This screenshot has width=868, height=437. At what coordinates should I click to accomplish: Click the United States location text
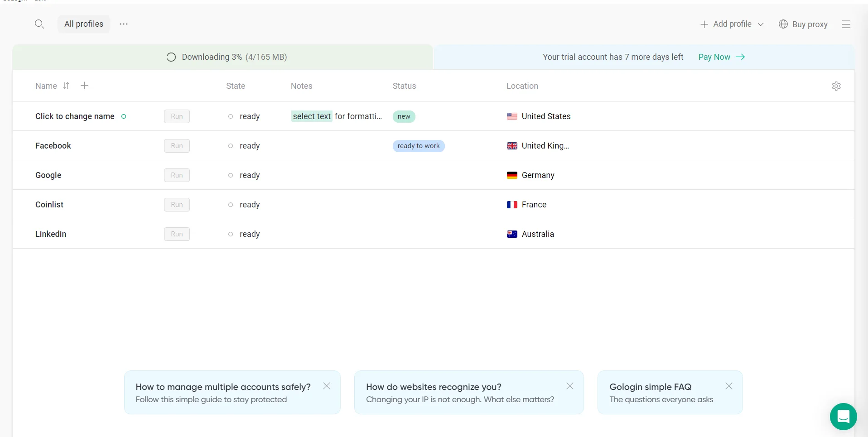point(546,116)
